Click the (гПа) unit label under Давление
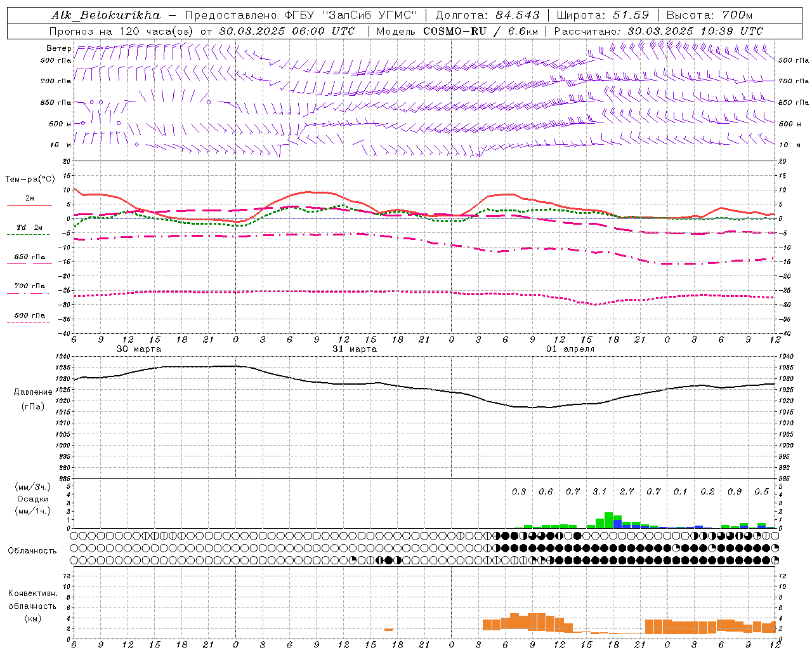The width and height of the screenshot is (812, 650). 33,406
